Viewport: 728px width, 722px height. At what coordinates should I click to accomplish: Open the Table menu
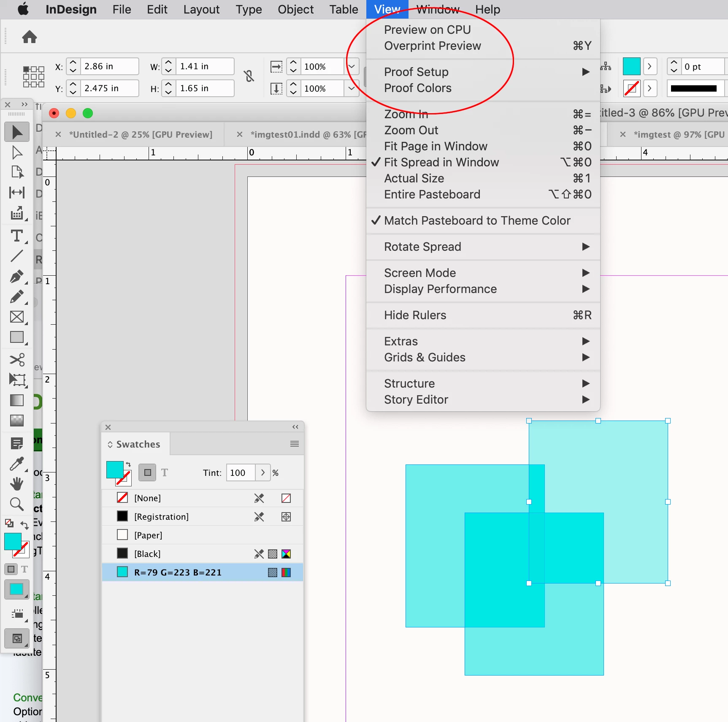(344, 9)
